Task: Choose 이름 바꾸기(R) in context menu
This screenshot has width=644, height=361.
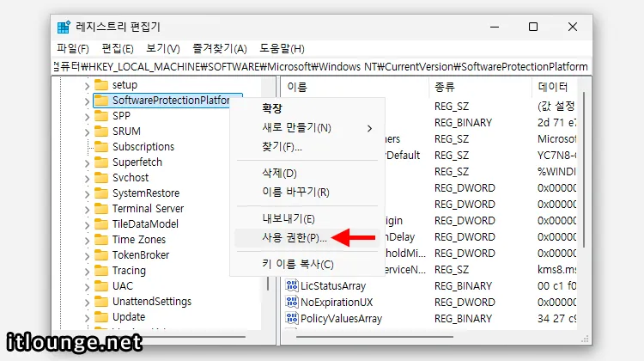Action: pos(307,192)
